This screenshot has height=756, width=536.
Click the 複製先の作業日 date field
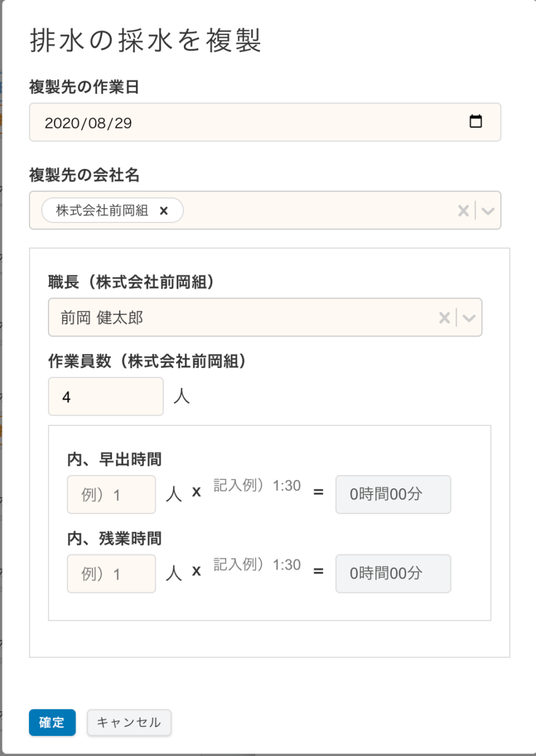click(252, 122)
